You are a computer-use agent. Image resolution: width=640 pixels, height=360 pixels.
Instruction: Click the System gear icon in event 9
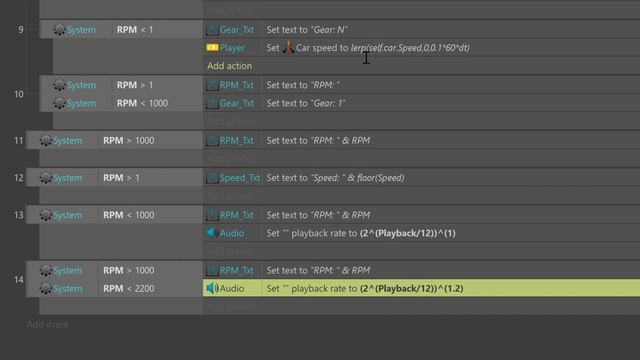(59, 30)
